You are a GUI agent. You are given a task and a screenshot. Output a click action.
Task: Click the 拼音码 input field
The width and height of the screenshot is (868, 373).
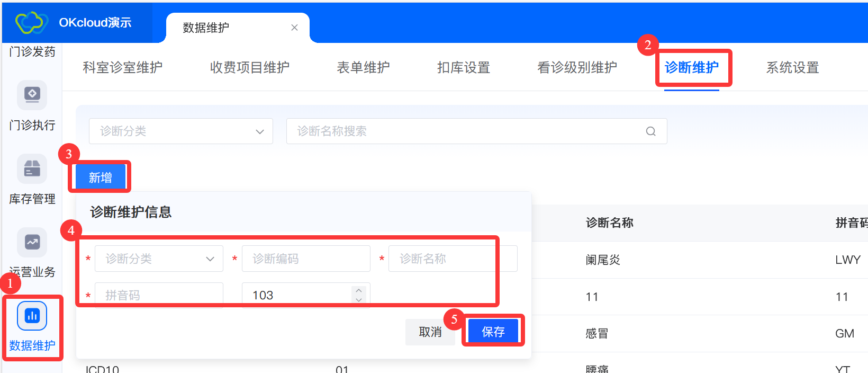coord(159,295)
